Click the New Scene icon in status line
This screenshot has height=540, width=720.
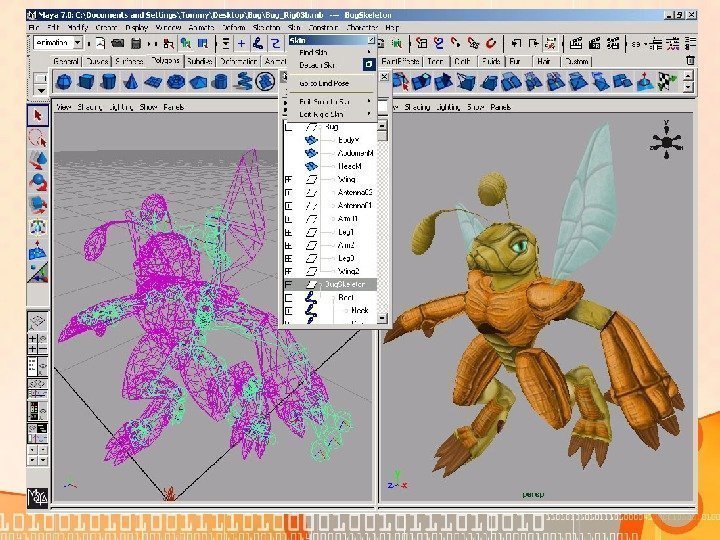click(100, 43)
